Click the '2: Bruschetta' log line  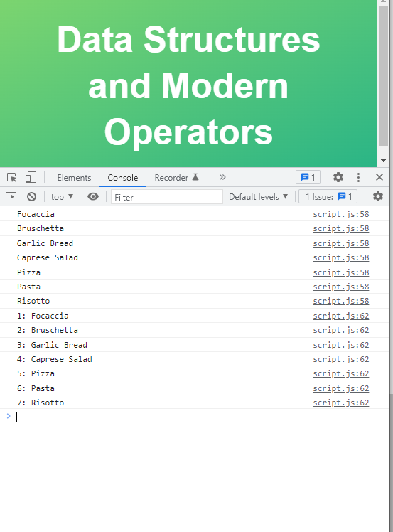tap(48, 330)
